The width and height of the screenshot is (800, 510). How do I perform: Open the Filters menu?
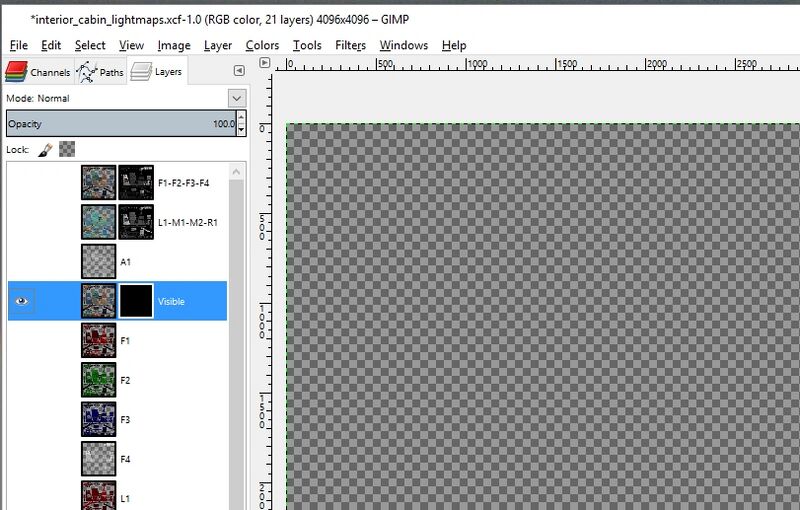pos(350,45)
